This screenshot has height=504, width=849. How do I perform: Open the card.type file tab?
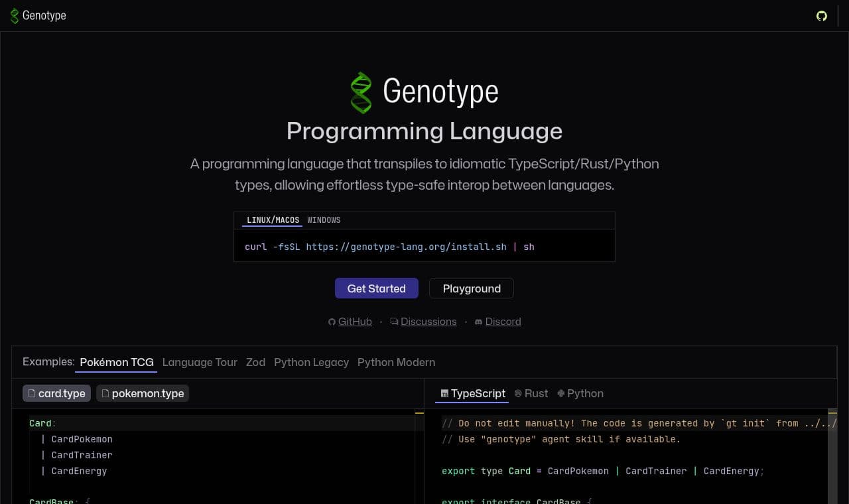coord(56,393)
